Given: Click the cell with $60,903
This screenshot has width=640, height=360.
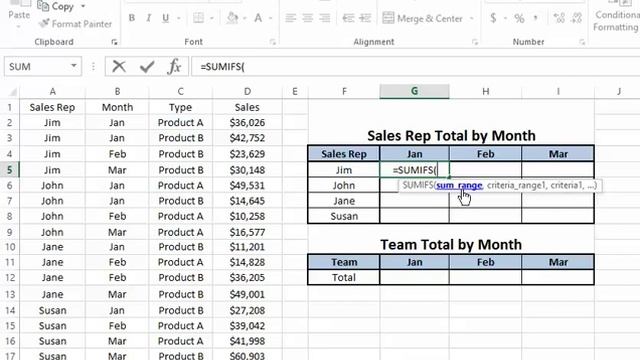Looking at the screenshot, I should [x=247, y=355].
